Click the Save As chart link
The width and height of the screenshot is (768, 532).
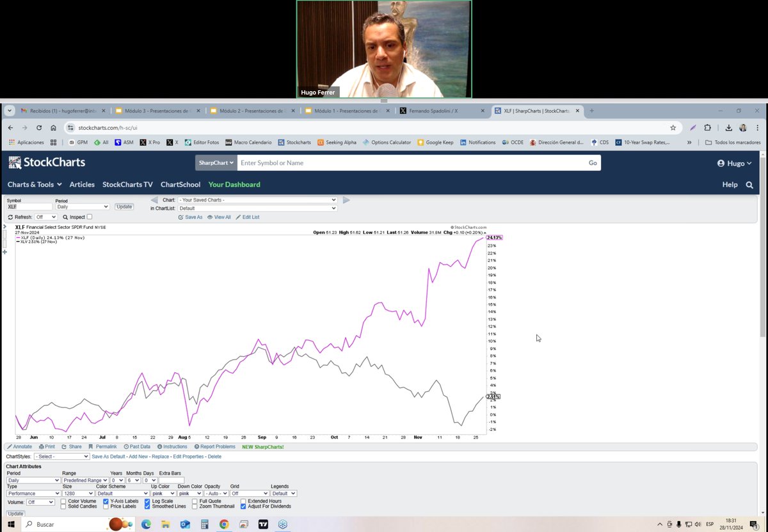coord(190,217)
